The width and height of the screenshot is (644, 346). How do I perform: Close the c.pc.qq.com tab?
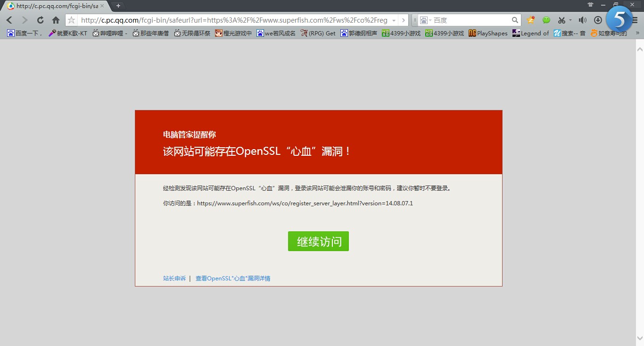click(x=102, y=6)
